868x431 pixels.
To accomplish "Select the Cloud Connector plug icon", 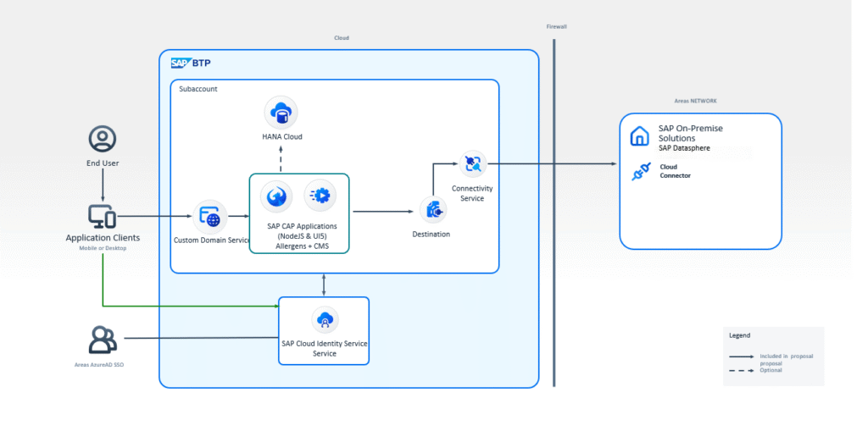I will coord(640,174).
